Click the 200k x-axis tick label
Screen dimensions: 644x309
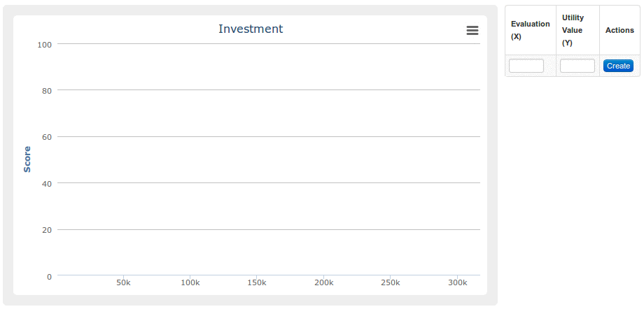click(323, 282)
